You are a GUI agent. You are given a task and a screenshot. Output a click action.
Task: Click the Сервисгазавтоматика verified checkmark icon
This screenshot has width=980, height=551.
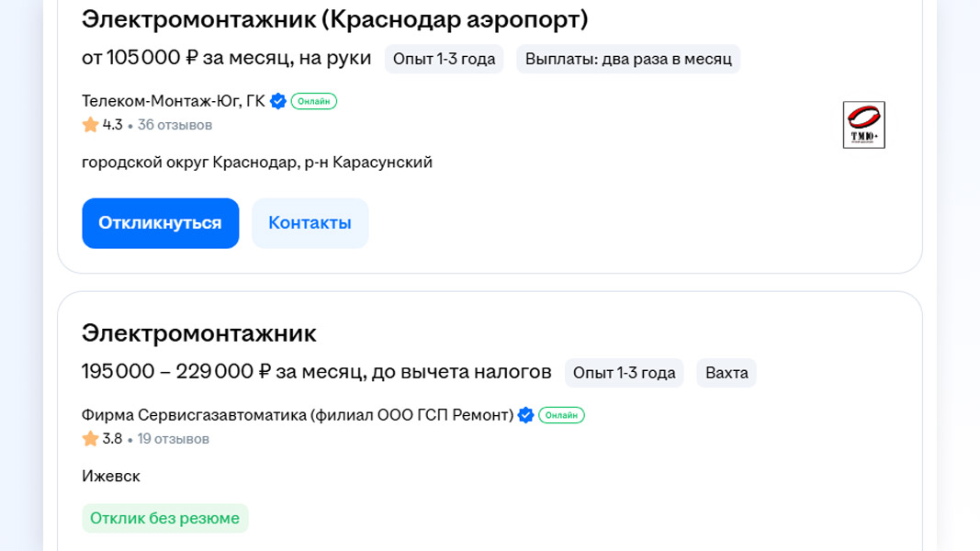point(526,415)
